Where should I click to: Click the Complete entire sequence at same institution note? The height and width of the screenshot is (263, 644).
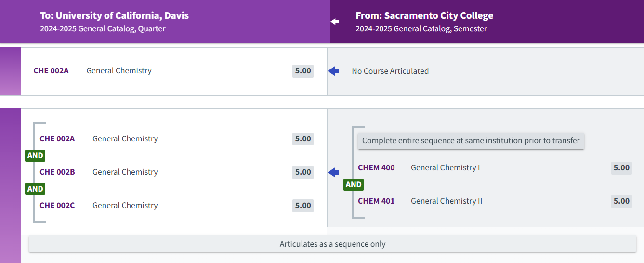(471, 141)
